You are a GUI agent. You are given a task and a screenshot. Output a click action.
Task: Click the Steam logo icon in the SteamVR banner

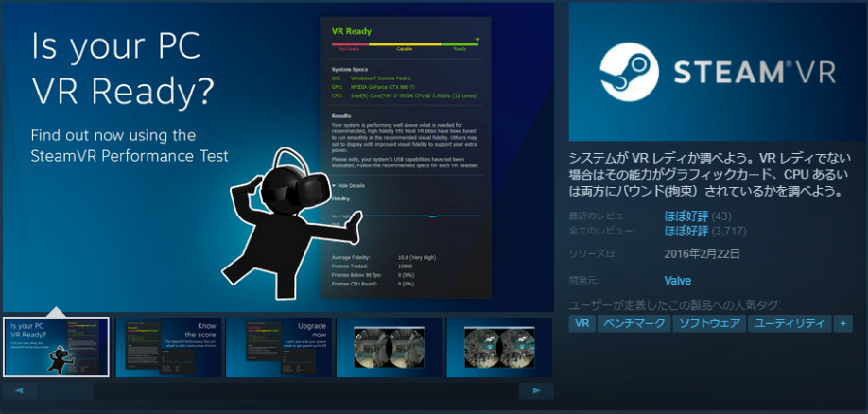click(630, 71)
